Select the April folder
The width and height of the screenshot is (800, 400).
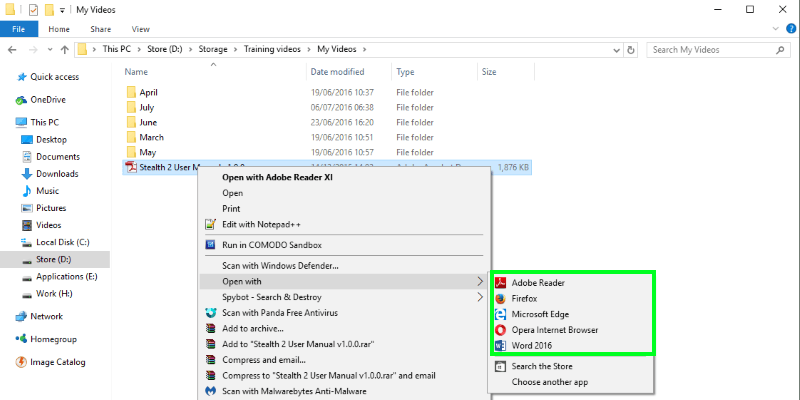coord(148,92)
